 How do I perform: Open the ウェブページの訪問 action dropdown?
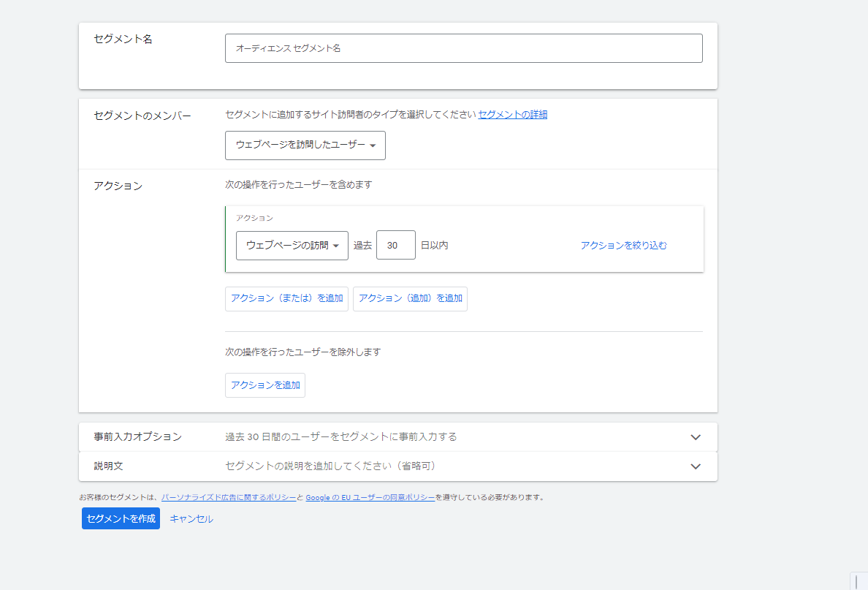(x=292, y=246)
